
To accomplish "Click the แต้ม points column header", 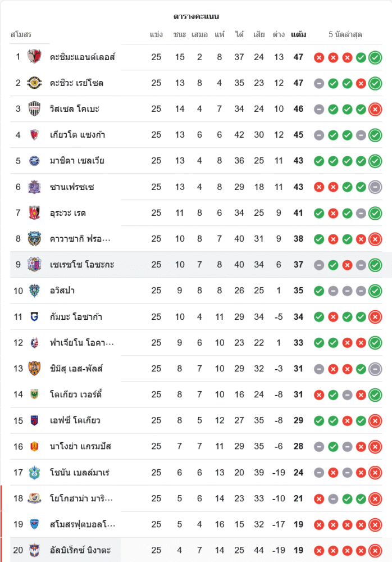I will (x=299, y=35).
